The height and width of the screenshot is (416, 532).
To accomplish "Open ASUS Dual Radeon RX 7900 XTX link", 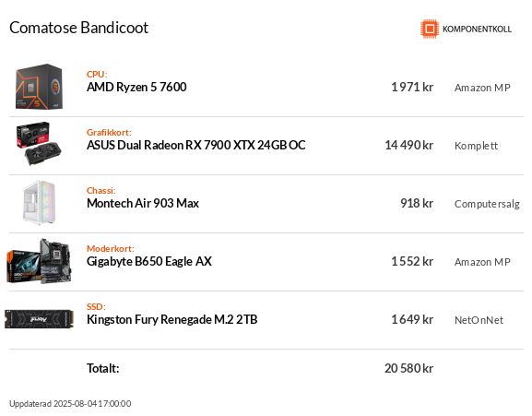I will (195, 145).
